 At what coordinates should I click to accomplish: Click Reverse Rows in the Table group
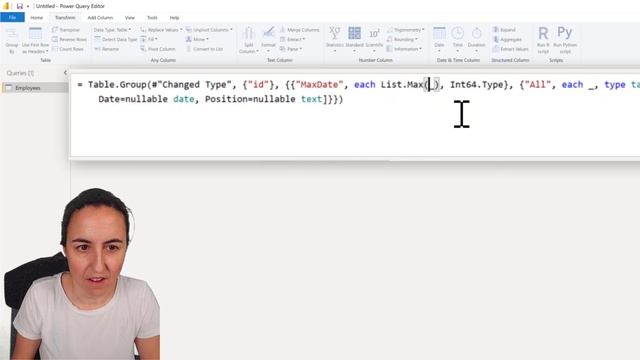click(69, 39)
